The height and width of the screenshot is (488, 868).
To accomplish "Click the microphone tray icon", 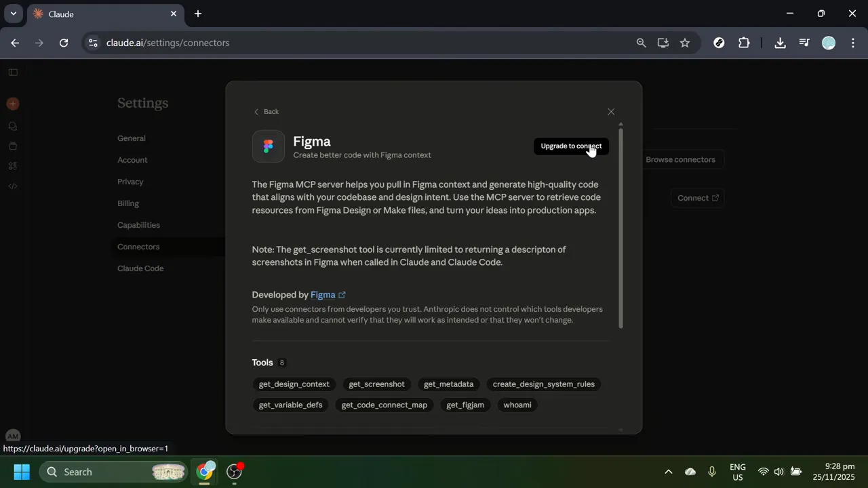I will (712, 472).
